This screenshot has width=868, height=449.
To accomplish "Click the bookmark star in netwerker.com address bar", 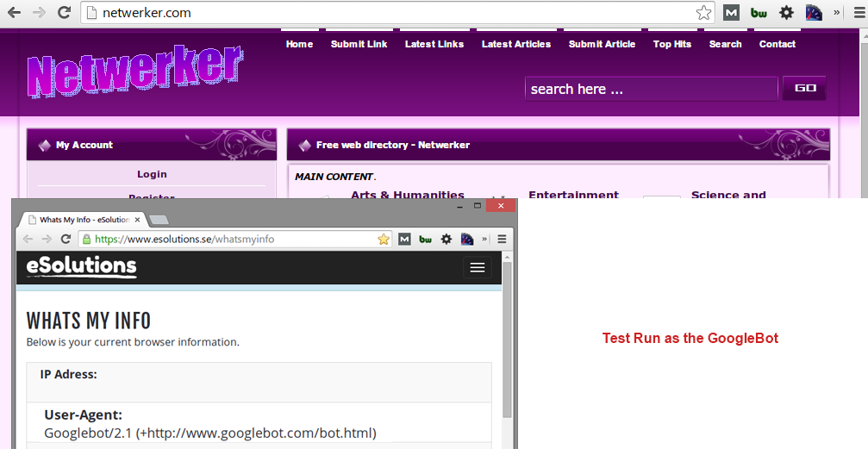I will pos(704,13).
